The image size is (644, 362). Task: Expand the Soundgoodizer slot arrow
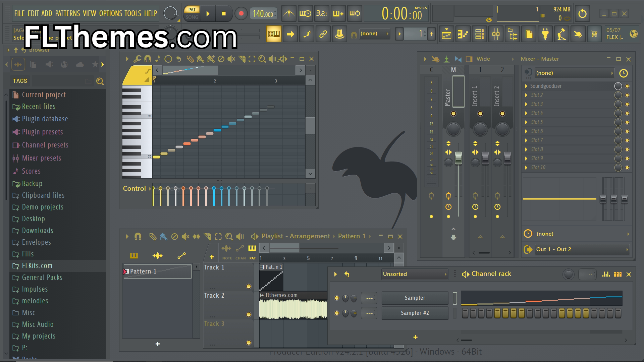tap(526, 86)
